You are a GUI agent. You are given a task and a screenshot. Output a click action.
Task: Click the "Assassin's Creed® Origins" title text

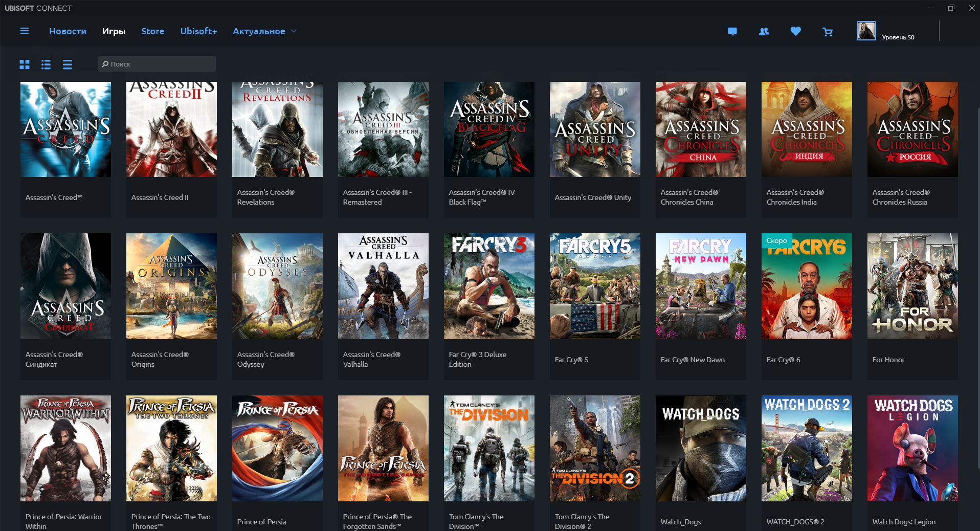(160, 359)
